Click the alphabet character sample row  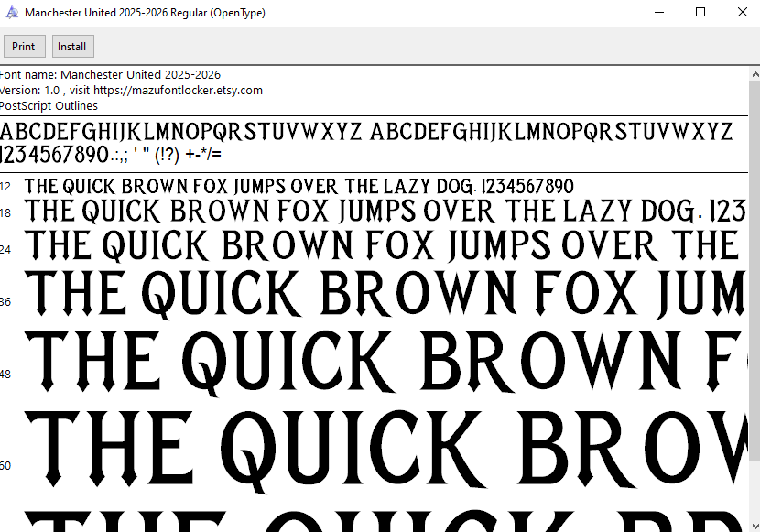click(x=366, y=131)
